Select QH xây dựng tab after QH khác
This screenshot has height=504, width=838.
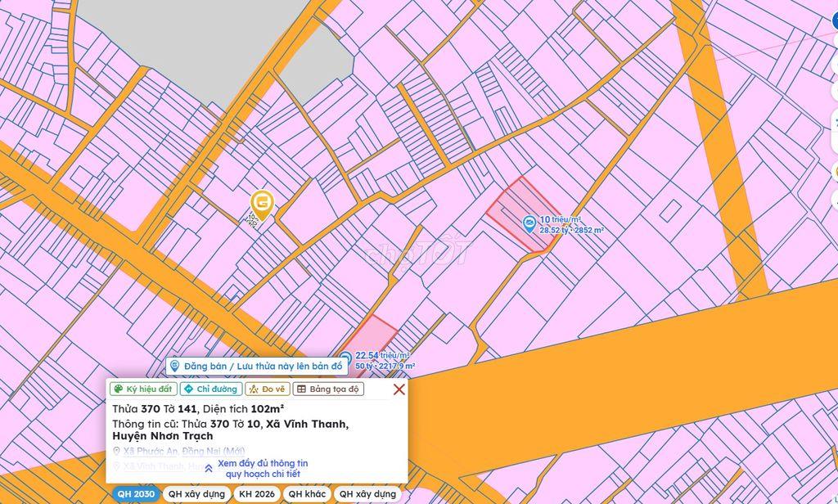tap(367, 494)
